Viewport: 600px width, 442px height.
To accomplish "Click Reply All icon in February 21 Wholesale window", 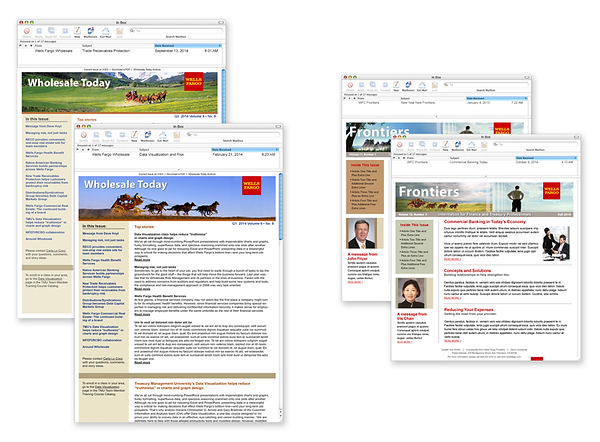I will point(109,135).
